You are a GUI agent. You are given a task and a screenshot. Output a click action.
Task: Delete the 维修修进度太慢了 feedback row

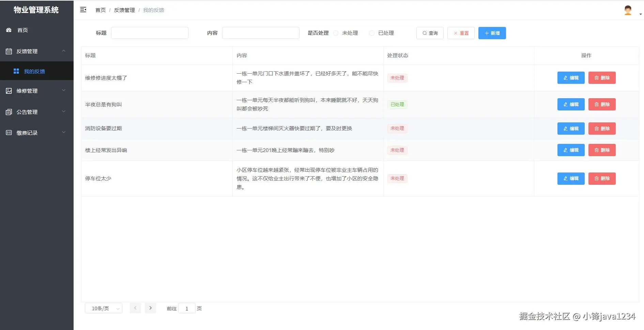[x=602, y=78]
